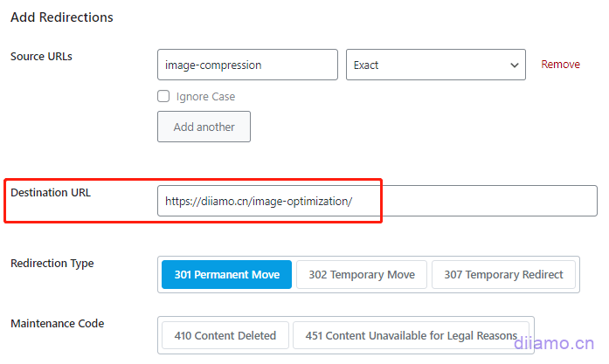This screenshot has height=364, width=609.
Task: Click the Source URLs label
Action: [41, 57]
